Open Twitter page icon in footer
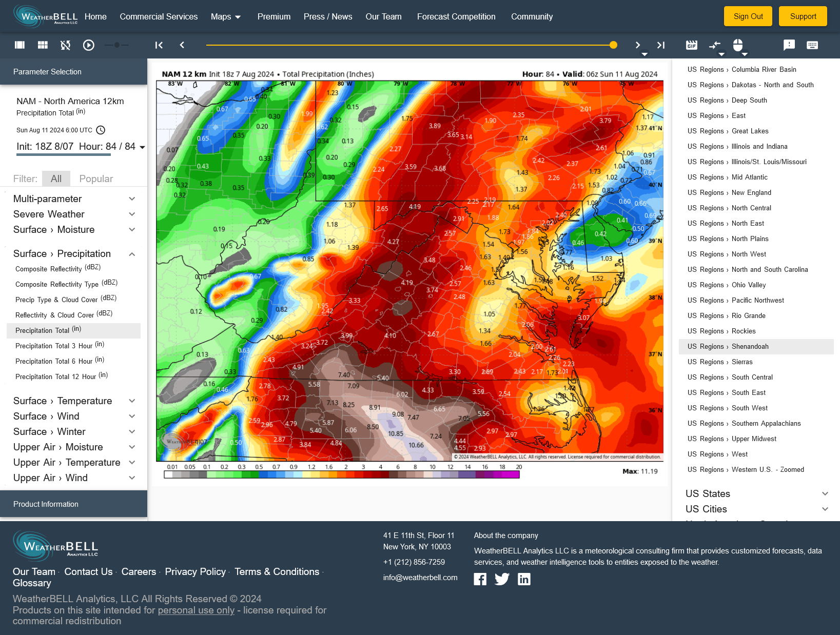840x635 pixels. (502, 580)
